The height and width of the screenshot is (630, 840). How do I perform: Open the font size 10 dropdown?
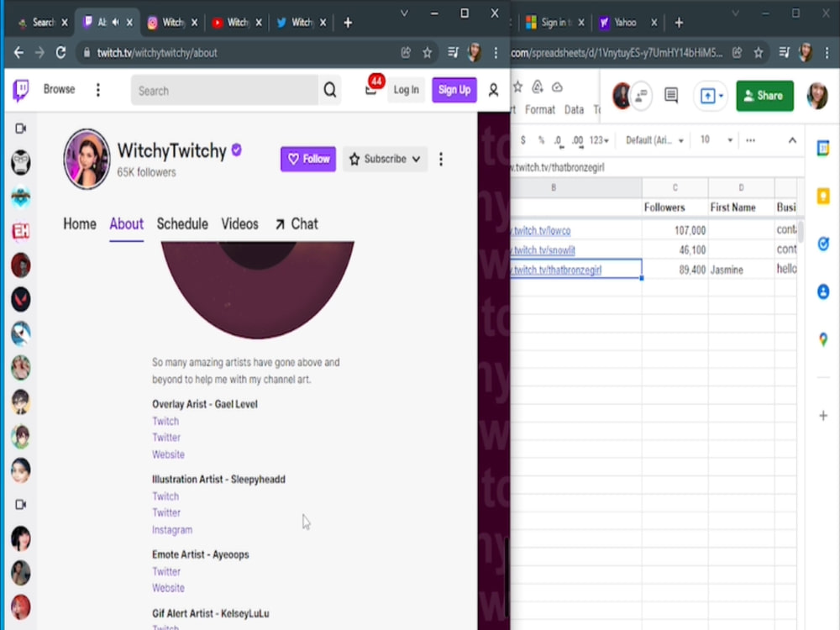717,140
